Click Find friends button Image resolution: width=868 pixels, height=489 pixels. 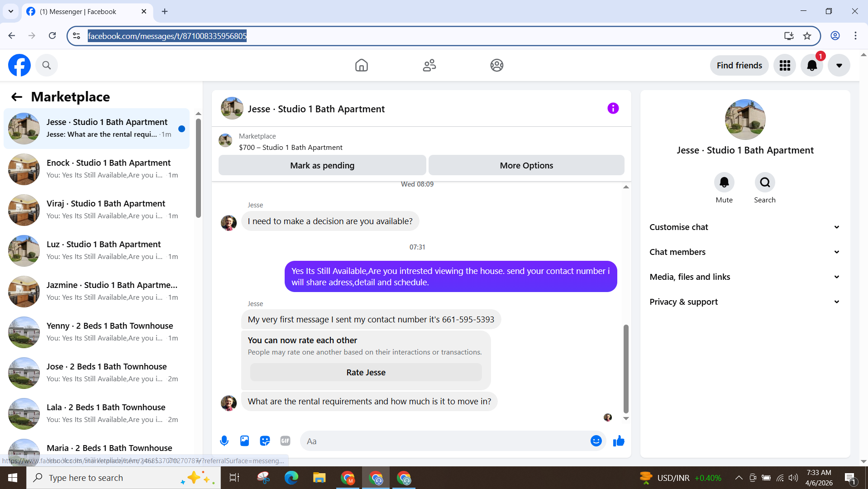coord(739,66)
